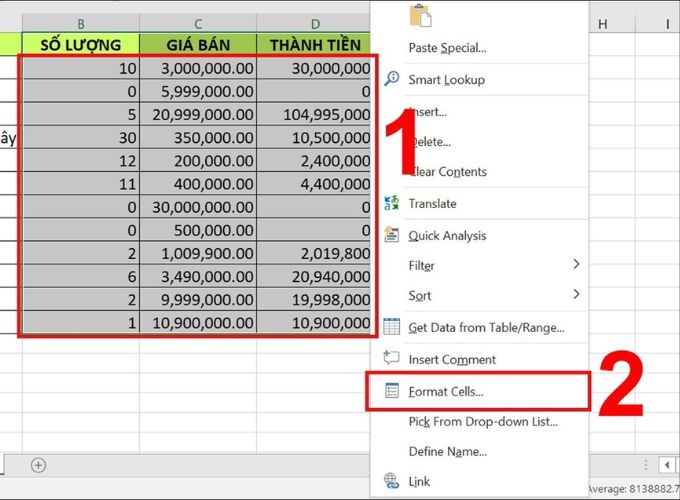The height and width of the screenshot is (500, 680).
Task: Click quantity cell showing 30
Action: click(x=81, y=137)
